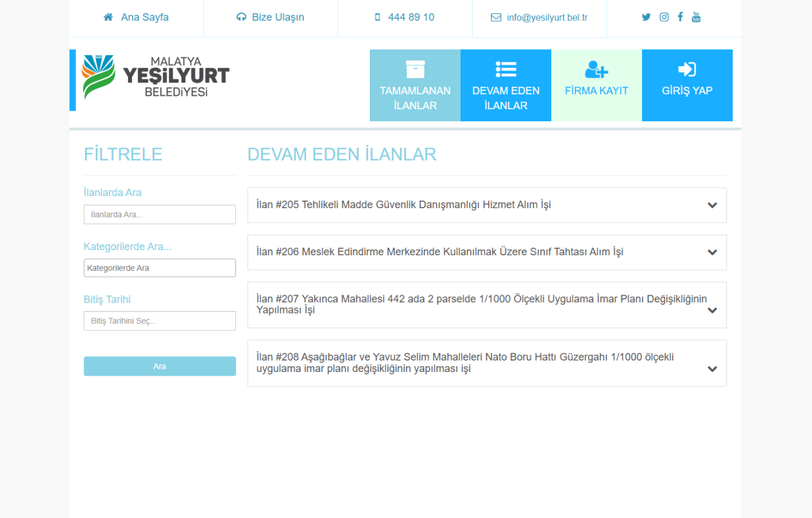
Task: Click the Ara search button
Action: click(x=159, y=366)
